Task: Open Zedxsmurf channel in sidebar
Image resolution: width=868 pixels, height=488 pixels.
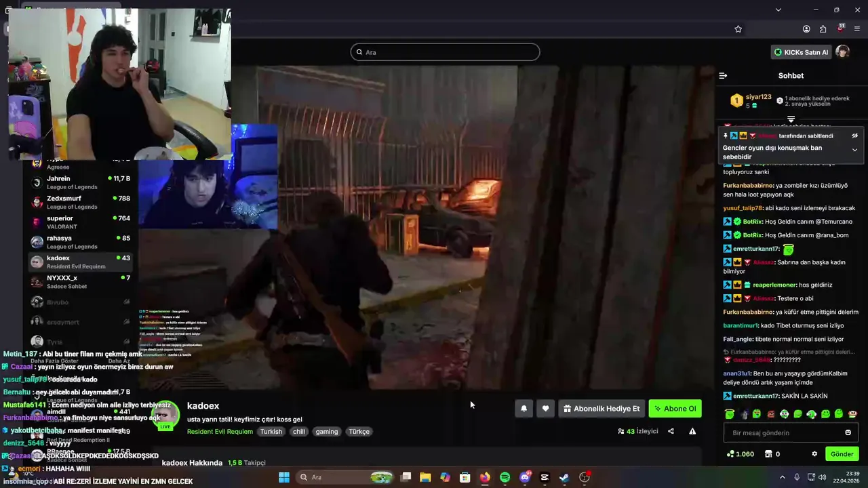Action: [80, 202]
